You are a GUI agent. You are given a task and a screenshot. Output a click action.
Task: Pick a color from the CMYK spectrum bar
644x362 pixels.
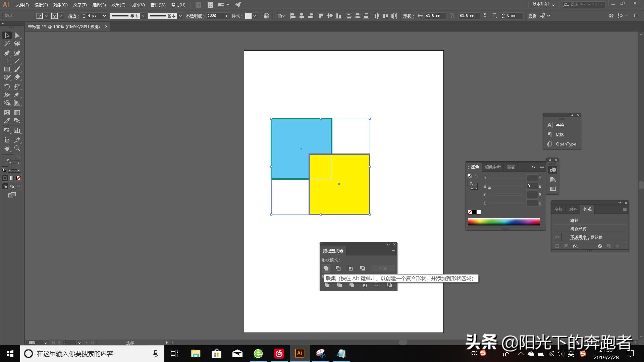click(503, 221)
